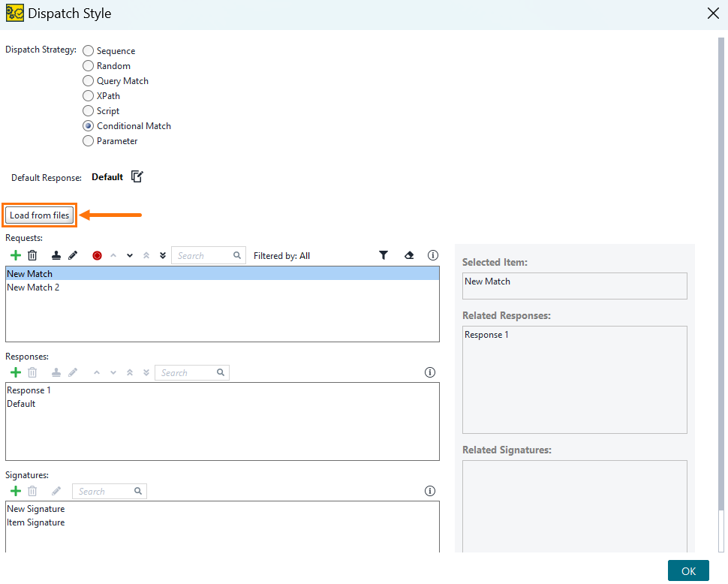Clear the Requests filter with the eraser icon

(408, 255)
